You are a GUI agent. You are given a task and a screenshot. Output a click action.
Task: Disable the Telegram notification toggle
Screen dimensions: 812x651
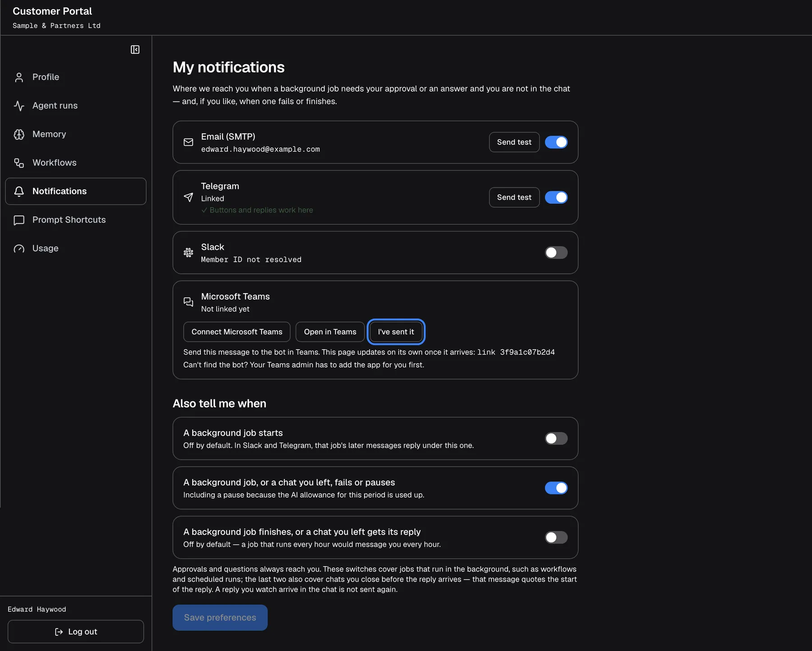pos(556,197)
